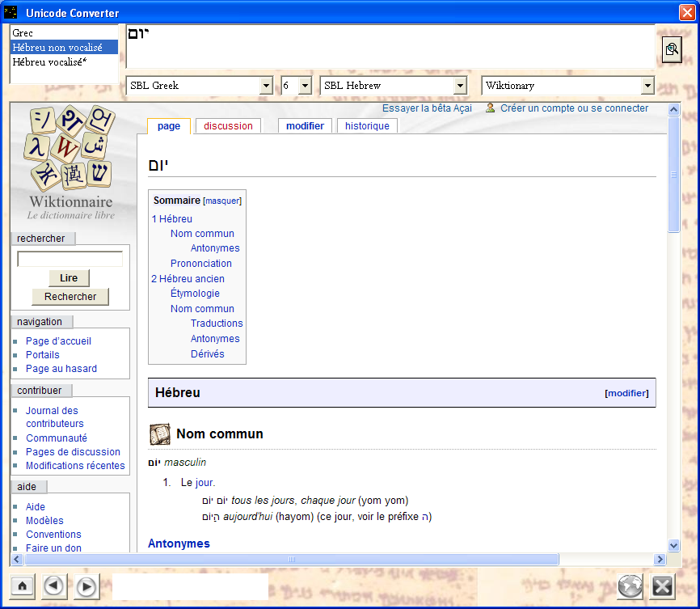This screenshot has width=700, height=609.
Task: Click the horizontal scrollbar left arrow
Action: 17,559
